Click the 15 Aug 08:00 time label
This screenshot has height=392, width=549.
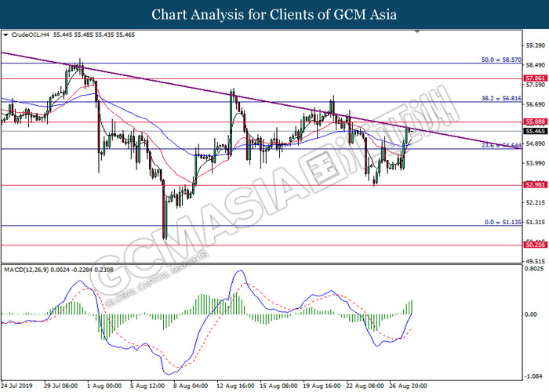click(x=278, y=386)
